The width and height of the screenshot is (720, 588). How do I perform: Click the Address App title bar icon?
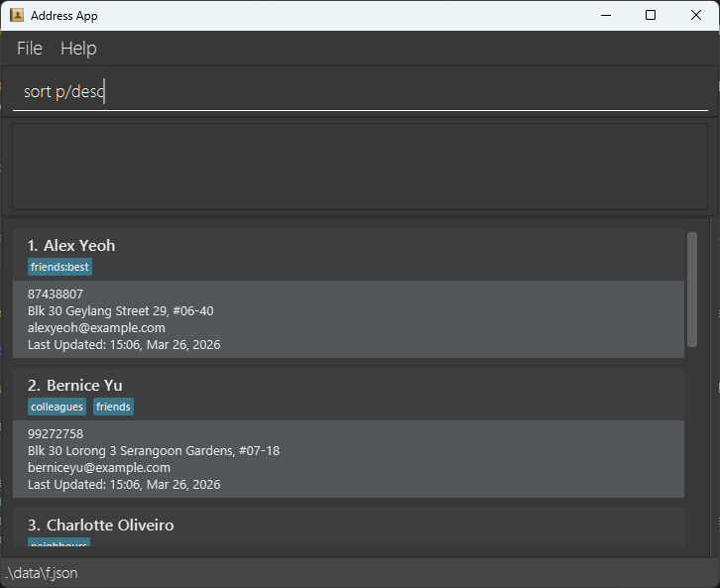(17, 15)
